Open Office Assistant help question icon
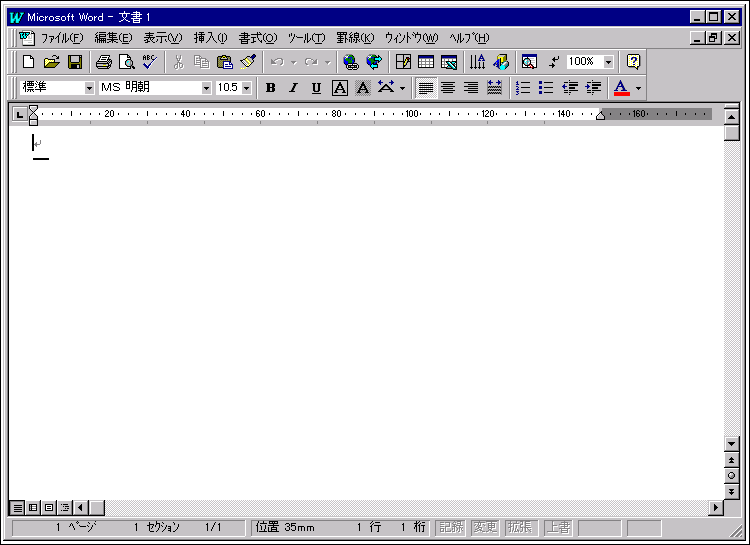 (633, 62)
